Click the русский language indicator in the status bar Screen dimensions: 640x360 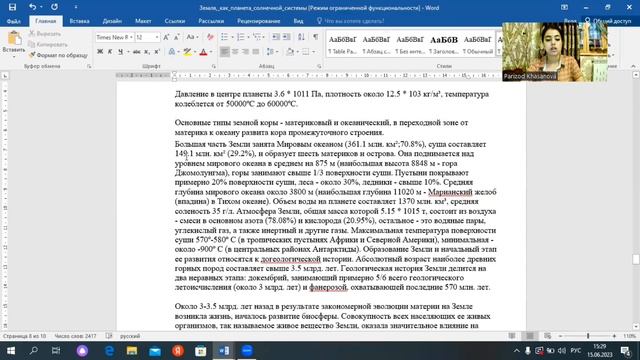pos(130,336)
